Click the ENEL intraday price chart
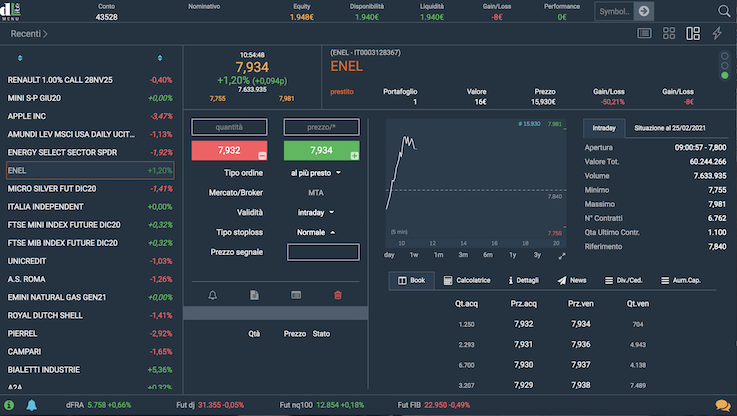The width and height of the screenshot is (737, 416). point(476,183)
